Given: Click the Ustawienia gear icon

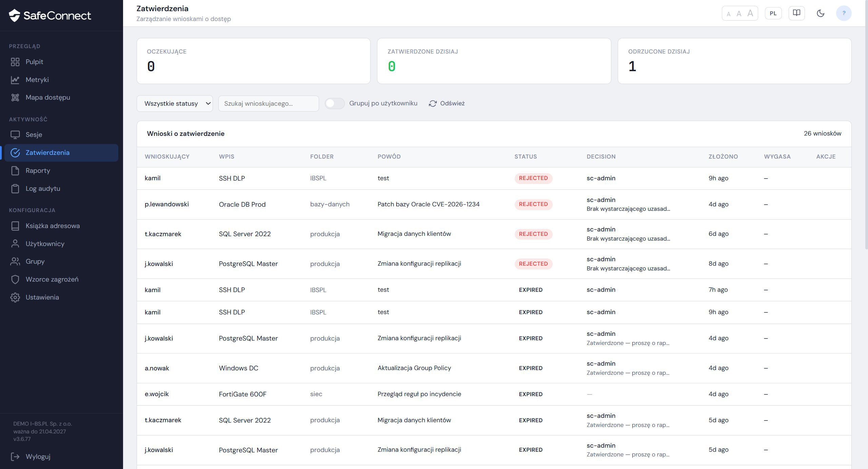Looking at the screenshot, I should pos(15,298).
